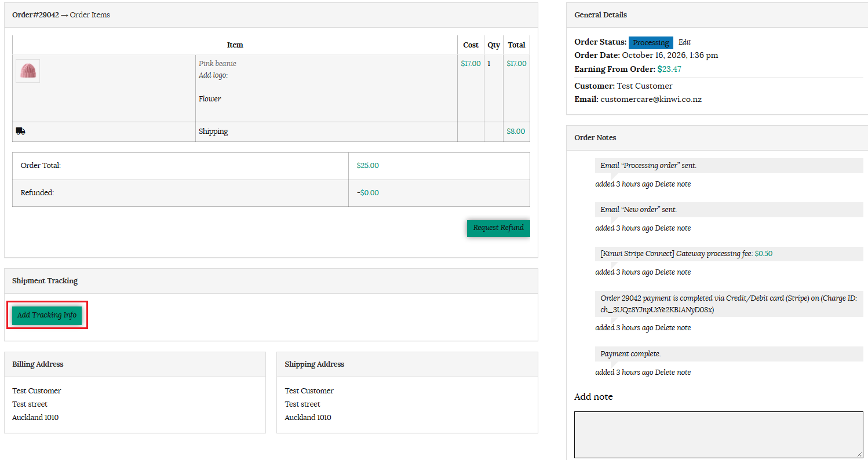
Task: Click the Add note label
Action: pyautogui.click(x=593, y=397)
